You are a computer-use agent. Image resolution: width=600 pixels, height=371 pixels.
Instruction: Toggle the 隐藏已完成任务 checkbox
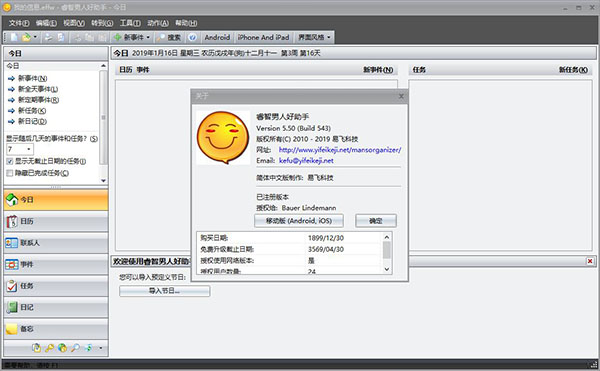point(10,173)
